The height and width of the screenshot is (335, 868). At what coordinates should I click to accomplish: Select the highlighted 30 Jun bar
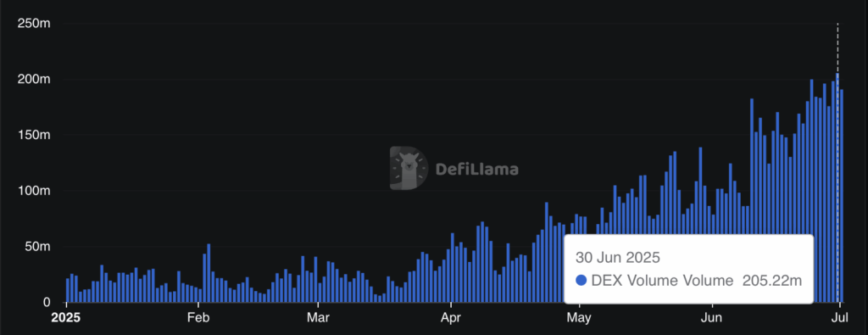point(837,187)
